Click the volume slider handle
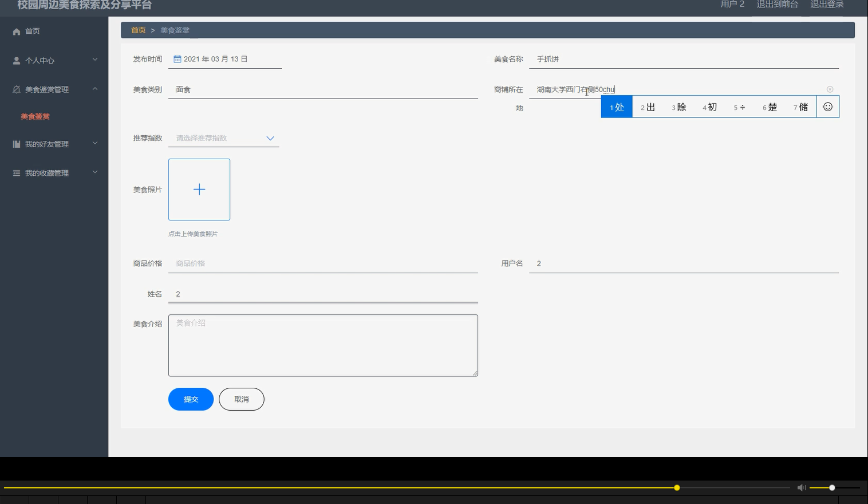This screenshot has width=868, height=504. click(832, 487)
